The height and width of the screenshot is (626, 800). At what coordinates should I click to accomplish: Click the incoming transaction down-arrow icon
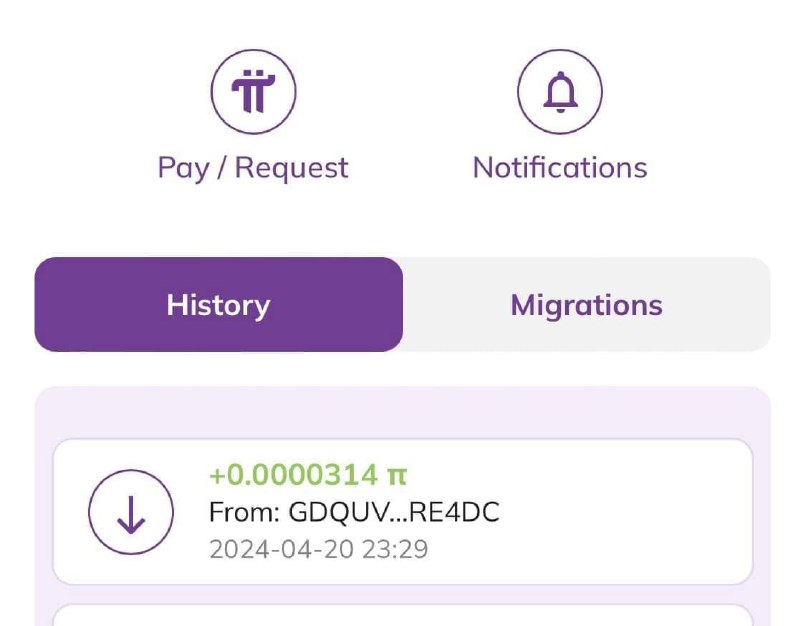pos(131,512)
